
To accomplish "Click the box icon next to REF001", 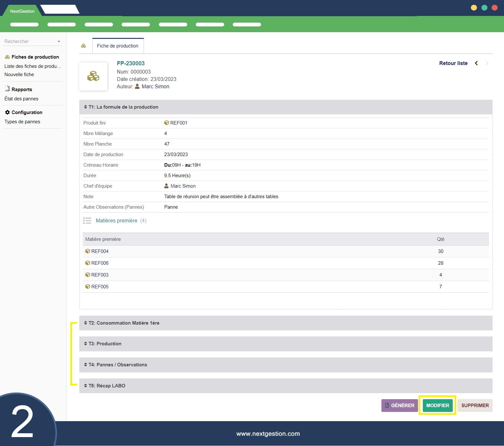I will click(167, 123).
